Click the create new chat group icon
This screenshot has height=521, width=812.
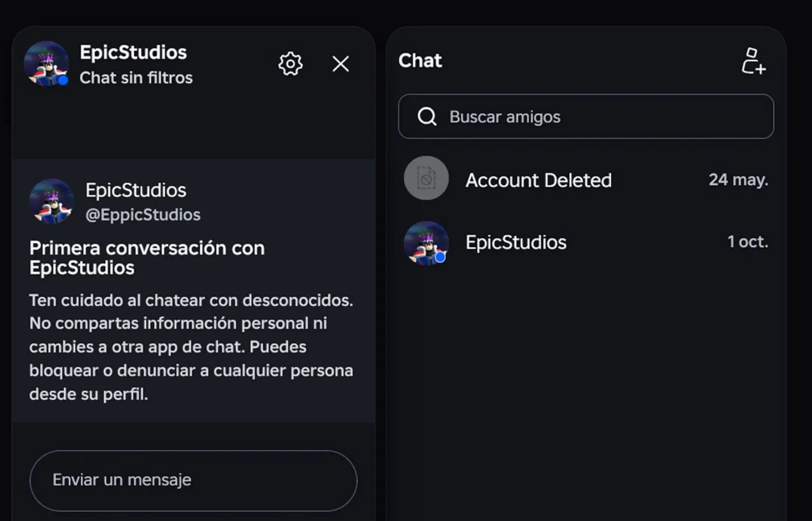[754, 61]
